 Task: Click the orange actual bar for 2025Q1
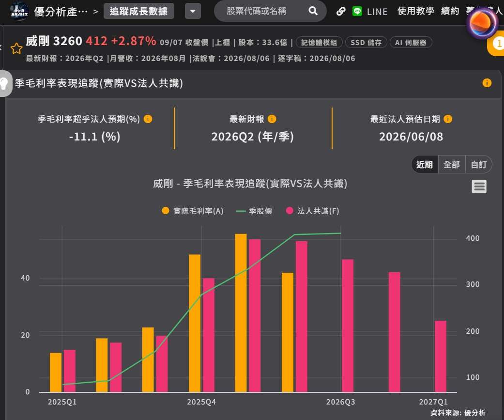[56, 373]
